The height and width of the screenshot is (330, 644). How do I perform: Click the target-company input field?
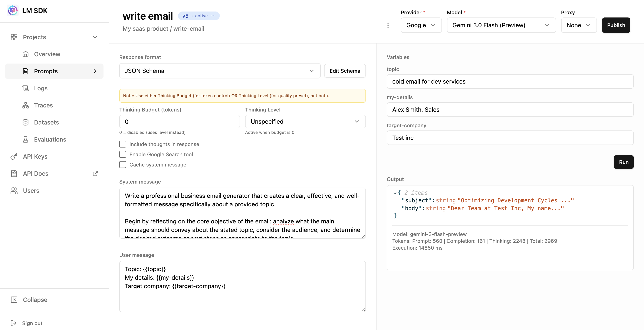[x=510, y=138]
